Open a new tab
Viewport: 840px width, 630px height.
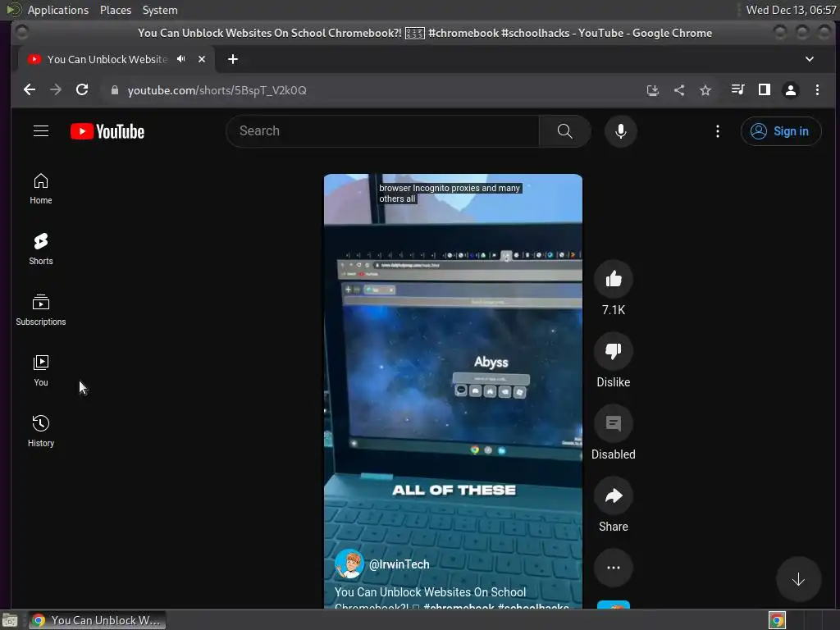[232, 59]
